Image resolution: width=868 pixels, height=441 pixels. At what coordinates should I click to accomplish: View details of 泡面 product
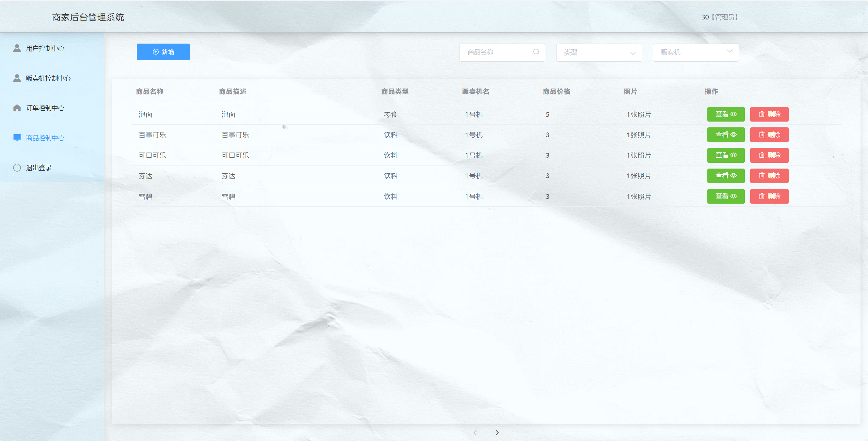coord(725,114)
